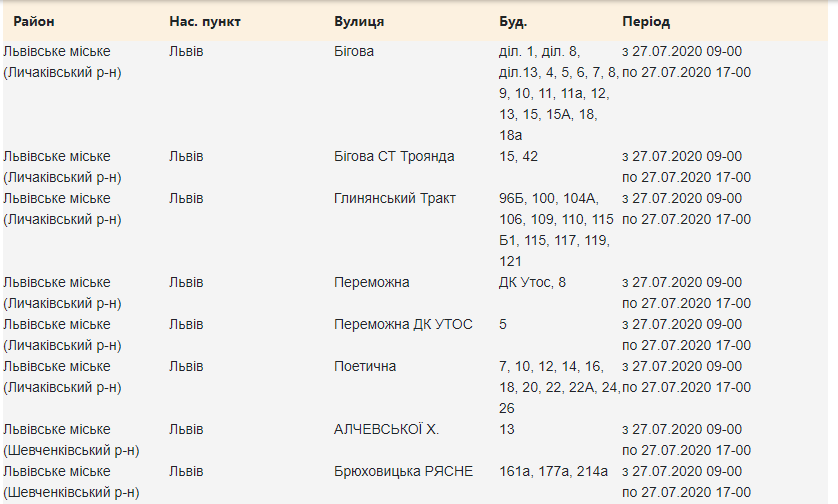Select the Глинянський Тракт building numbers cell
Viewport: 838px width, 504px height.
(x=555, y=229)
